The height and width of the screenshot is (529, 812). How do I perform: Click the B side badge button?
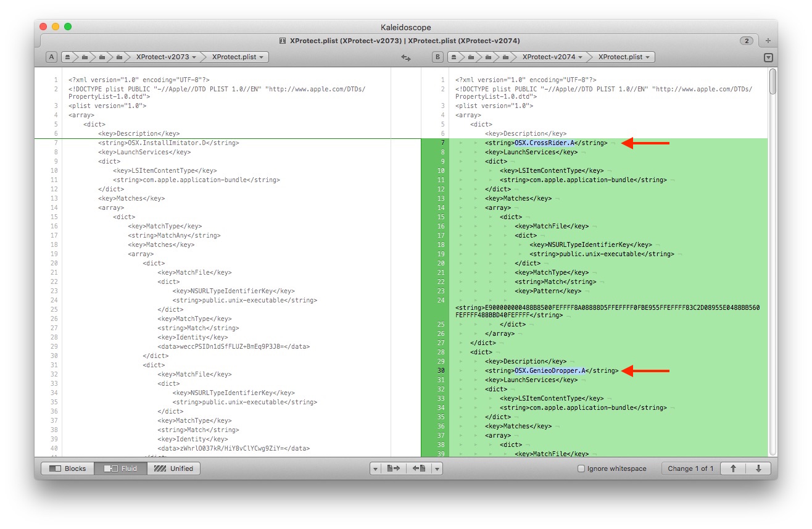[x=438, y=57]
